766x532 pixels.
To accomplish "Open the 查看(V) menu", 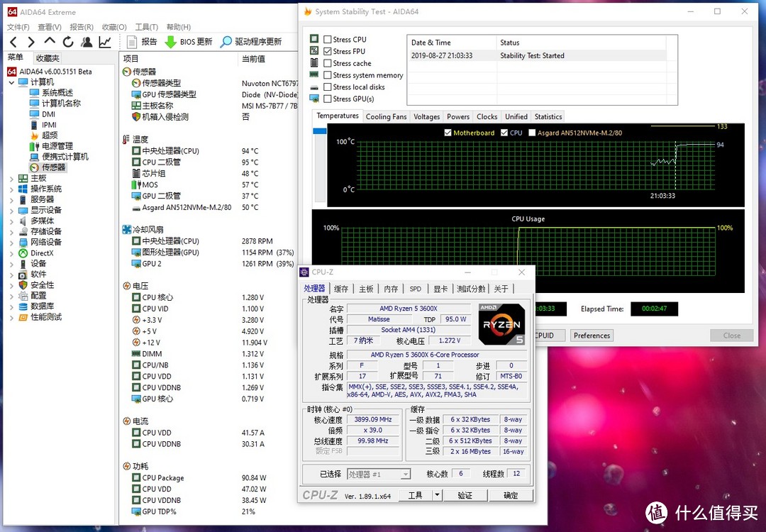I will [x=50, y=27].
